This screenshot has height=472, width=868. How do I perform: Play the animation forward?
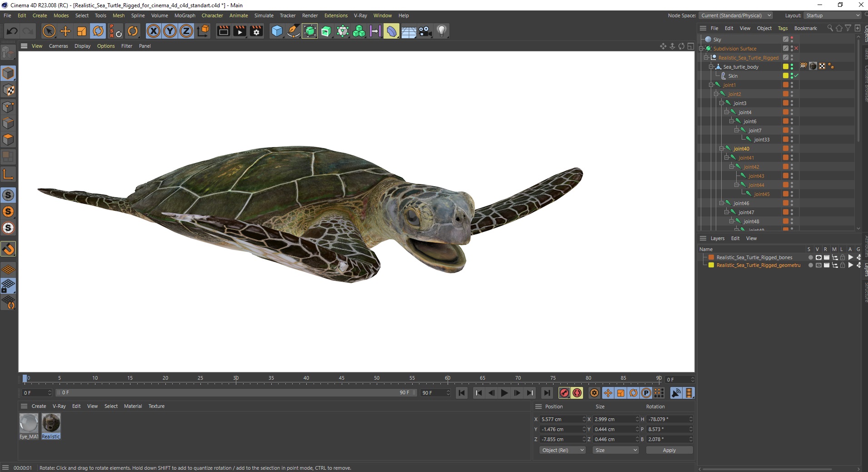(504, 393)
